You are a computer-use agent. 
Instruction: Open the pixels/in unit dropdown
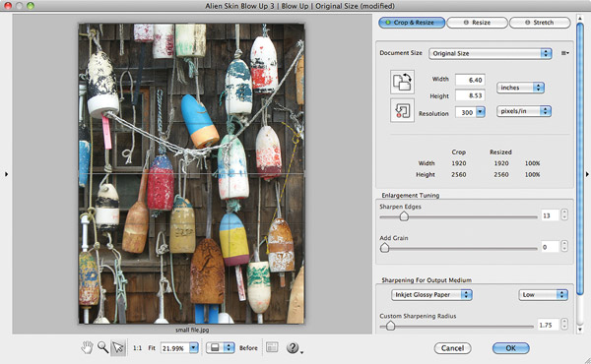(524, 111)
